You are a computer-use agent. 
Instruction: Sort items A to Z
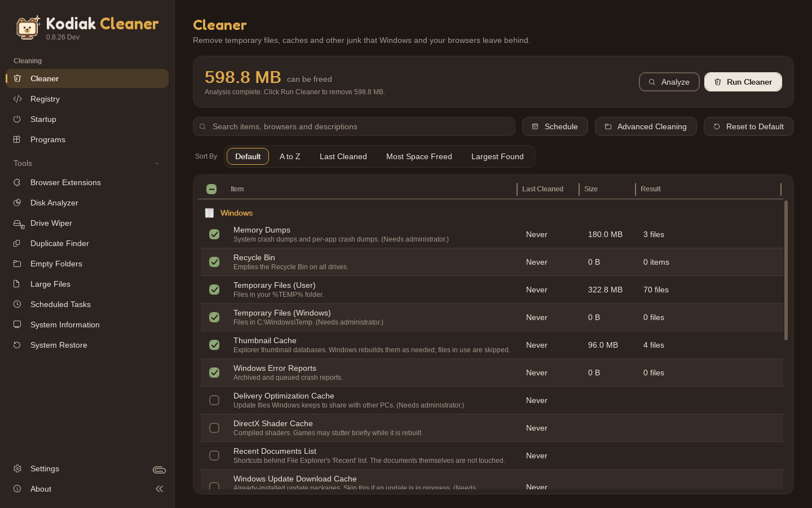[x=290, y=156]
